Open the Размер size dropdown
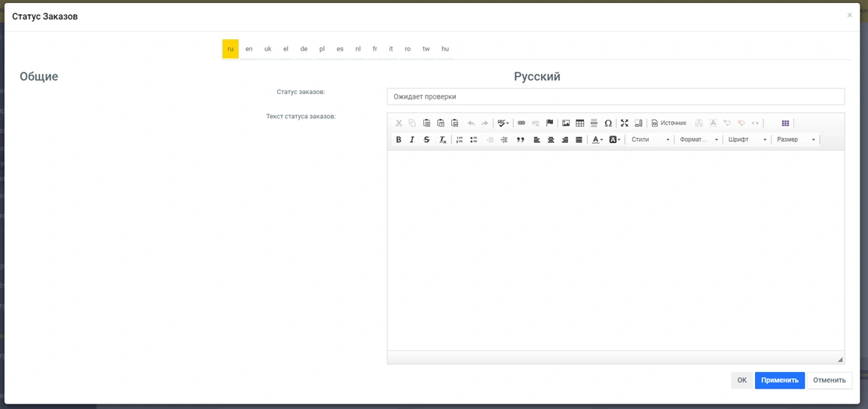Image resolution: width=868 pixels, height=409 pixels. pos(796,140)
